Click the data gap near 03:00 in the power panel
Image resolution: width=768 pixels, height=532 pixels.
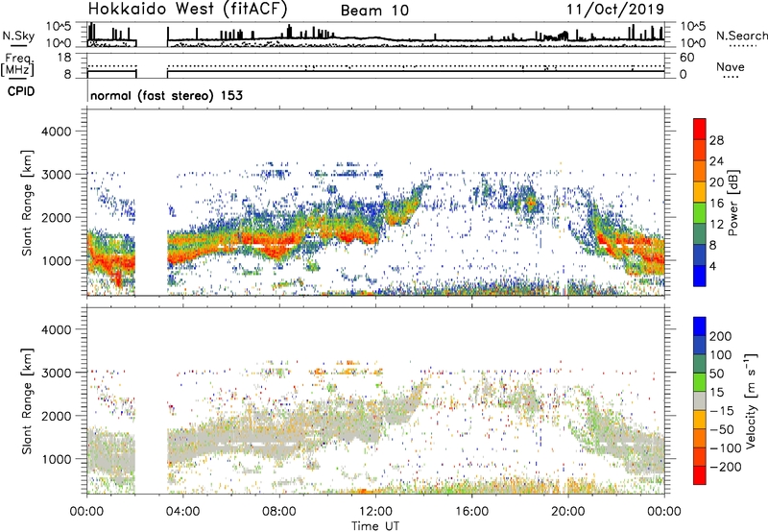pyautogui.click(x=152, y=201)
